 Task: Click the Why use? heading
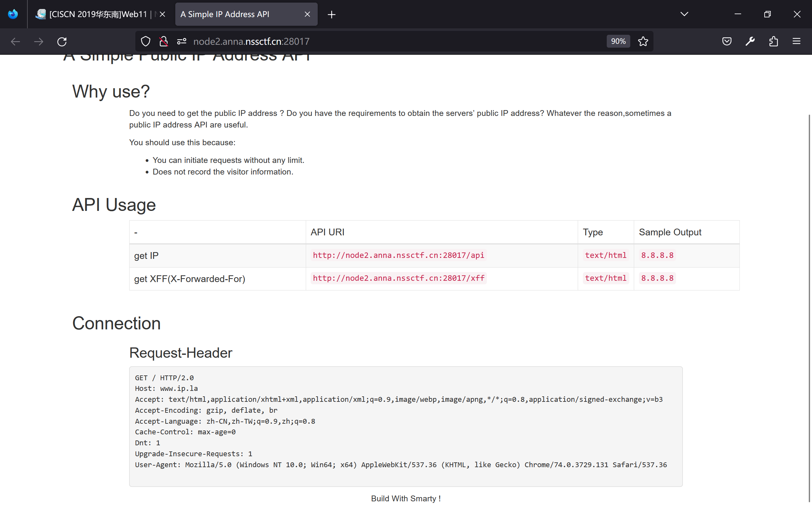click(x=111, y=92)
